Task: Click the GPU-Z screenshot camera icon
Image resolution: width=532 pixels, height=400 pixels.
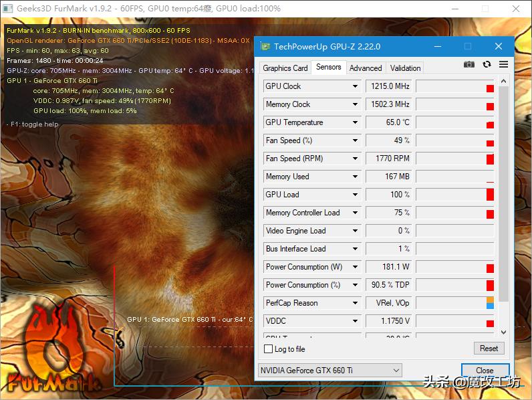Action: 469,64
